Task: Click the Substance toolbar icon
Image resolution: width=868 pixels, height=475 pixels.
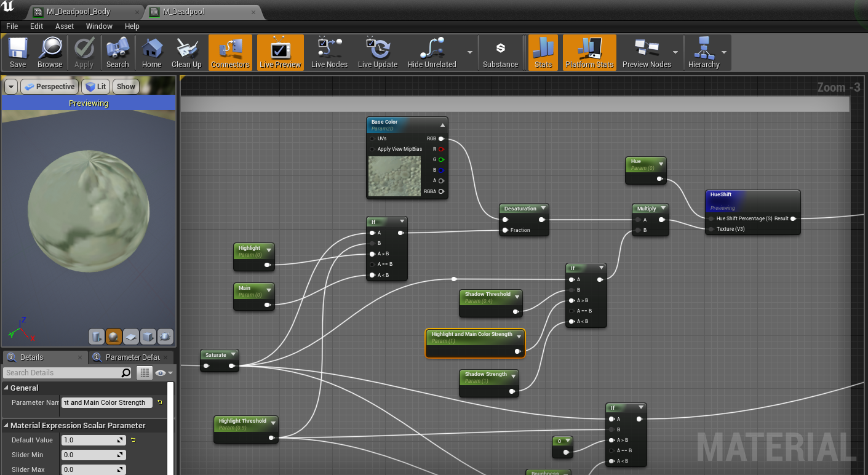Action: click(x=500, y=52)
